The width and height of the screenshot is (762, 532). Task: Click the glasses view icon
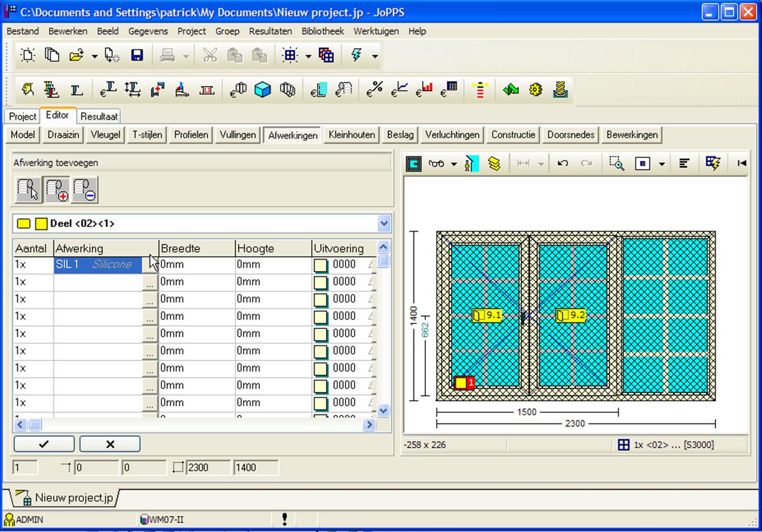point(437,163)
